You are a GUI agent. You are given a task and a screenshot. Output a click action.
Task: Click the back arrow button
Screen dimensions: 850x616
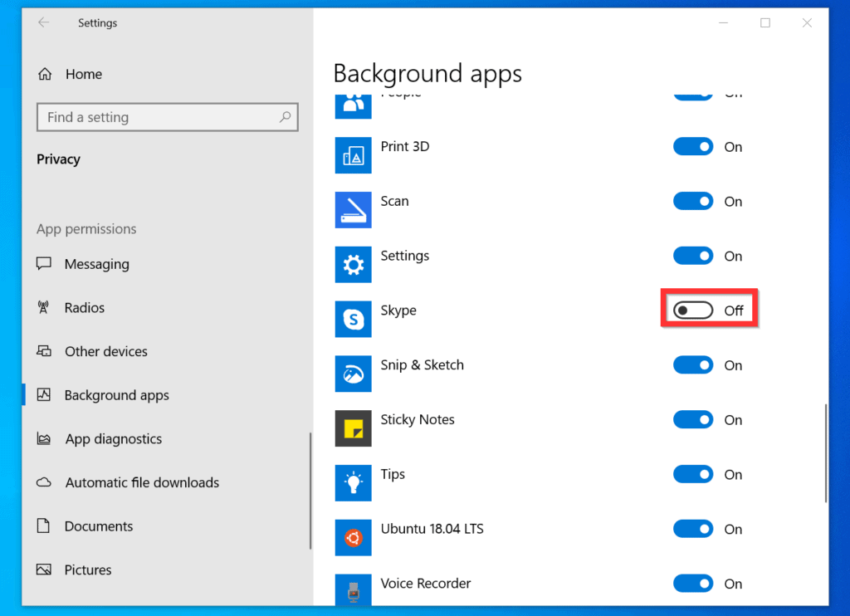(43, 23)
